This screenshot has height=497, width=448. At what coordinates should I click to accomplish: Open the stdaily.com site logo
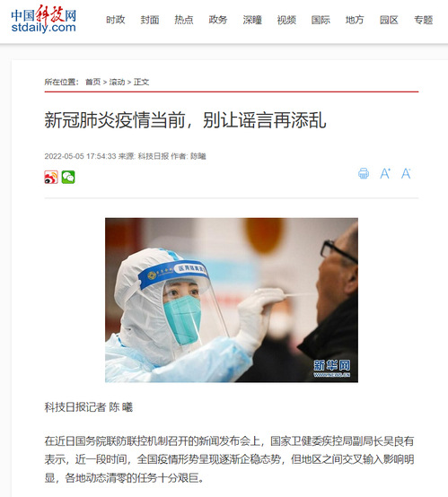[x=43, y=20]
